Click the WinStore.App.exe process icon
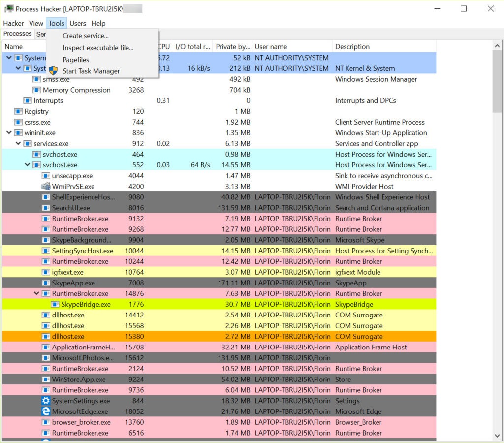This screenshot has width=504, height=443. pyautogui.click(x=46, y=380)
